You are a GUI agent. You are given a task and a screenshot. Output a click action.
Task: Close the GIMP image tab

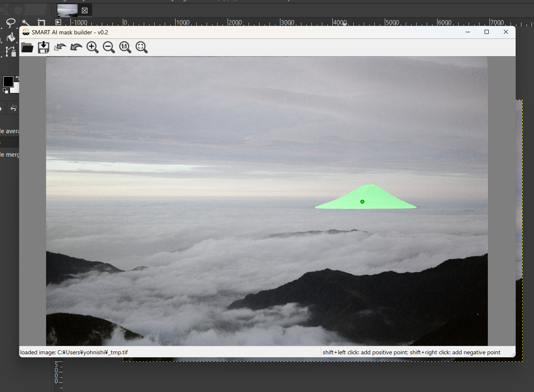(x=84, y=10)
